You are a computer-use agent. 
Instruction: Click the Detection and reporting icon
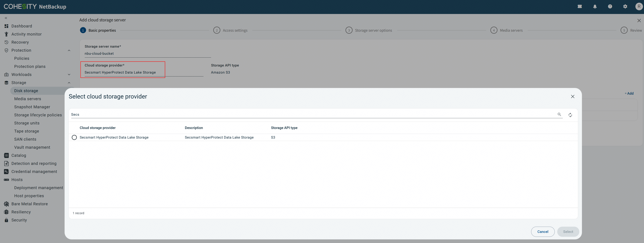coord(7,164)
